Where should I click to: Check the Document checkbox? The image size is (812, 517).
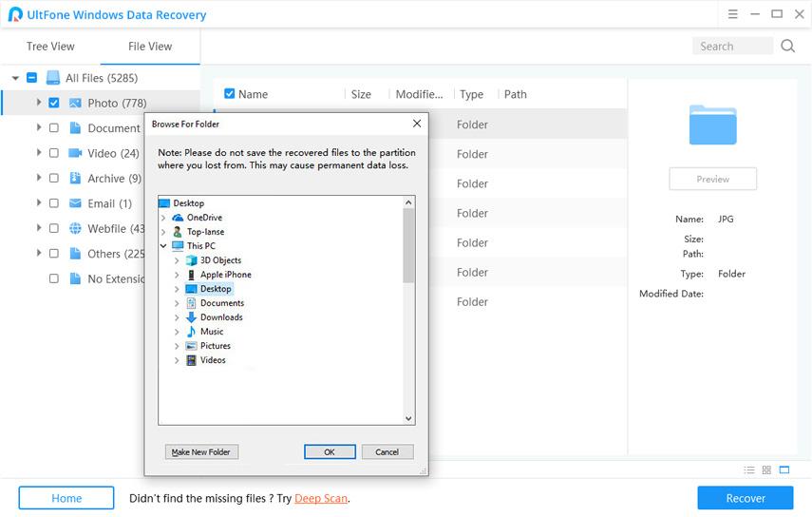click(53, 127)
